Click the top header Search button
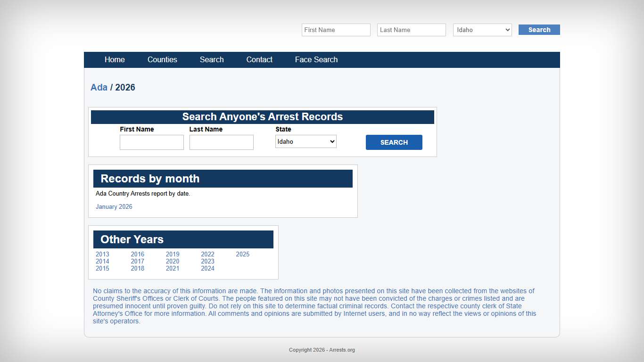644x362 pixels. pos(539,30)
